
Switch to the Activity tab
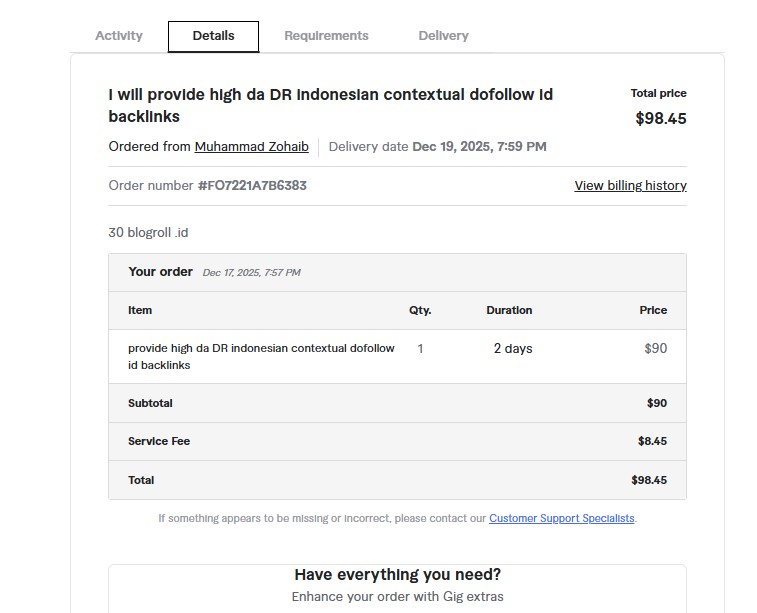(119, 36)
